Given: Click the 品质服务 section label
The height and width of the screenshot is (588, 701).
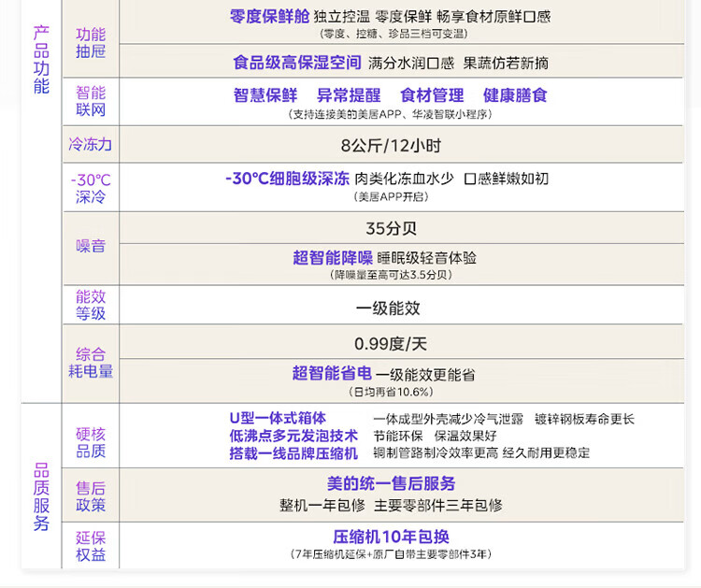Looking at the screenshot, I should point(41,496).
